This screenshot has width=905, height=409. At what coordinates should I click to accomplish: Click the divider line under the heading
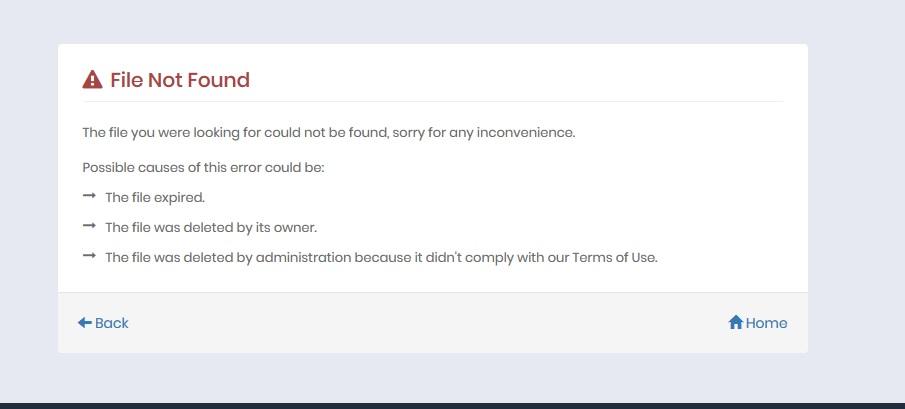click(x=433, y=102)
